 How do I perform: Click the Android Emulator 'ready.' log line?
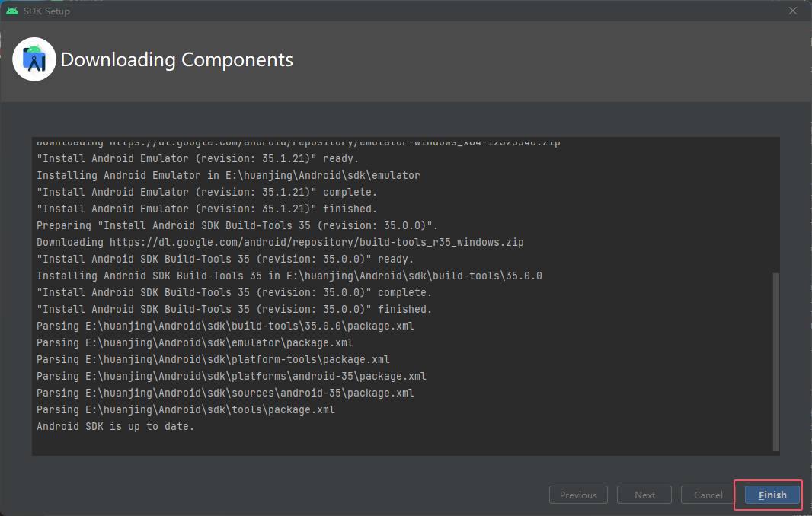pyautogui.click(x=198, y=158)
